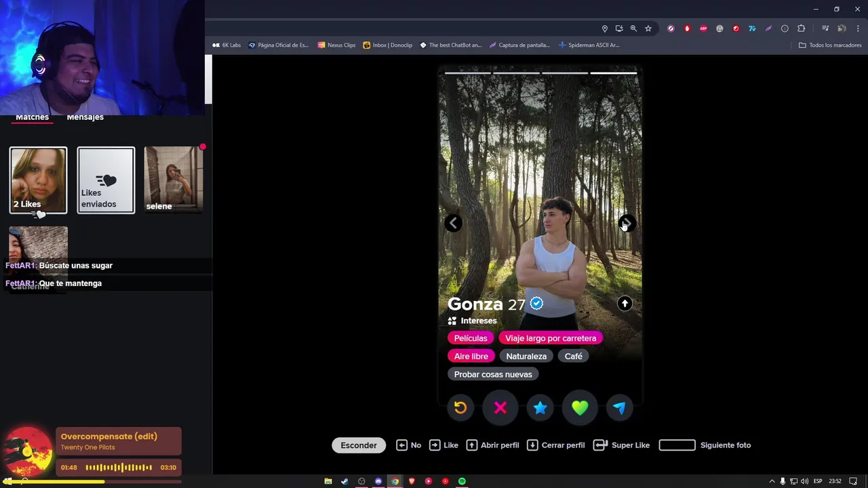Send a Super Like with the blue star
868x488 pixels.
point(540,407)
